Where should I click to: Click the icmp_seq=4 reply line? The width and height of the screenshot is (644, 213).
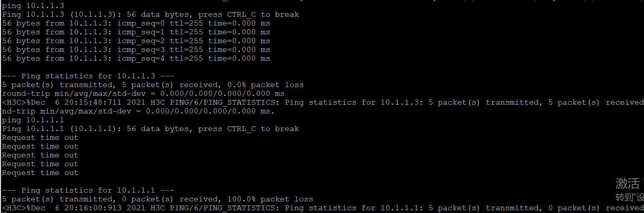(136, 58)
